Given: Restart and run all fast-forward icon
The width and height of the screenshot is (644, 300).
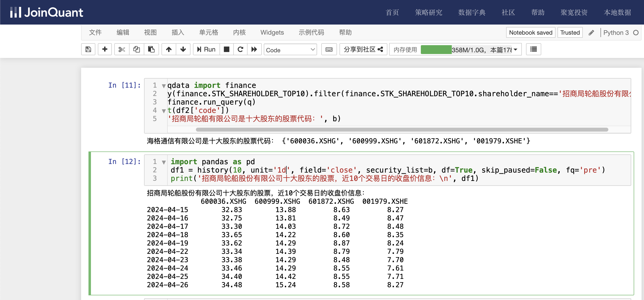Looking at the screenshot, I should click(254, 49).
